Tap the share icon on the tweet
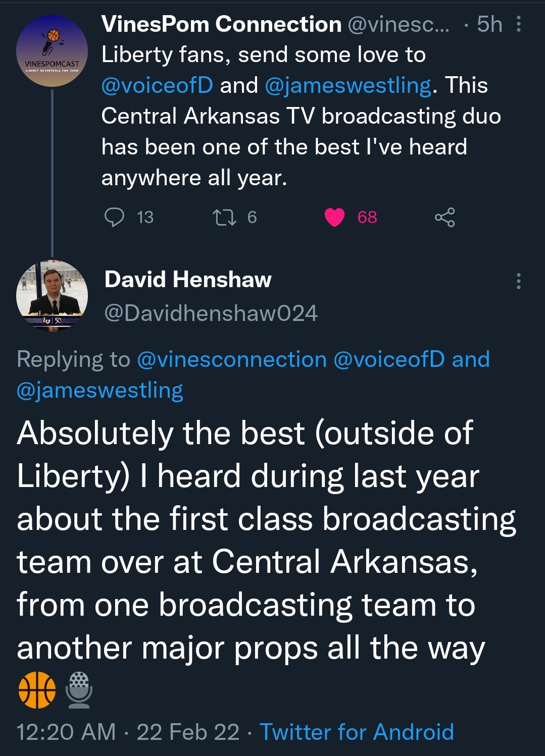This screenshot has height=756, width=545. [x=444, y=218]
